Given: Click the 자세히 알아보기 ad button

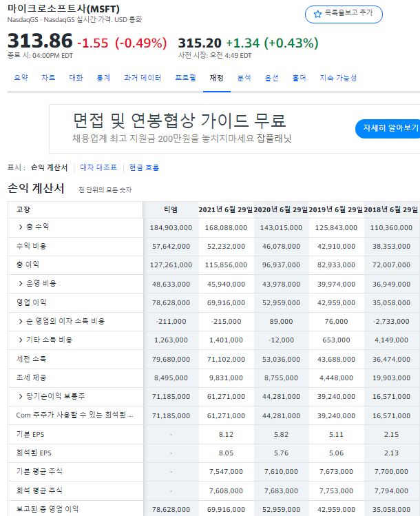Looking at the screenshot, I should tap(388, 129).
